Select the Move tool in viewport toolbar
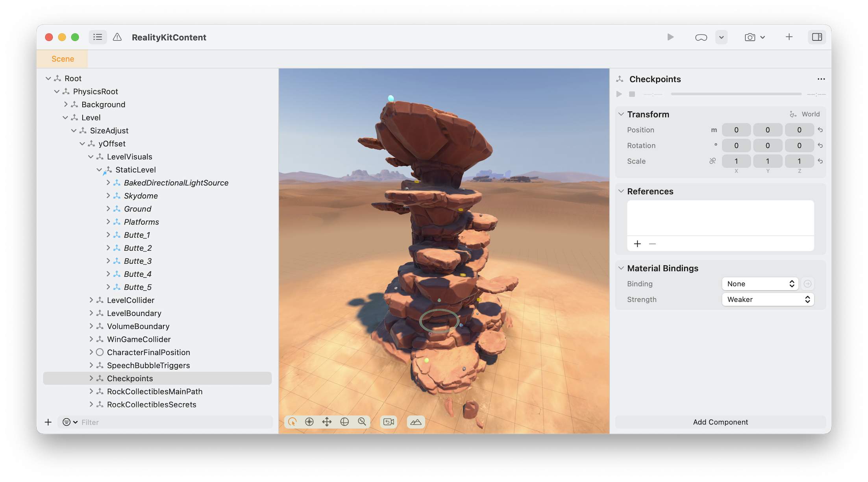Viewport: 868px width, 482px height. [x=327, y=421]
